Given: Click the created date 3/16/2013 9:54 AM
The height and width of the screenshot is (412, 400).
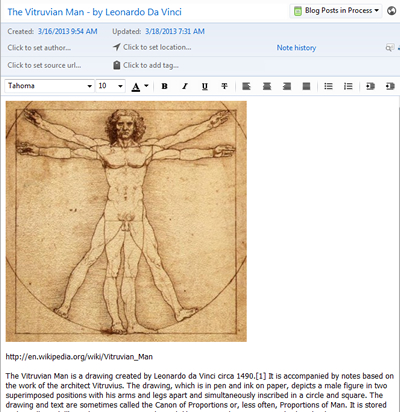Looking at the screenshot, I should pos(68,31).
